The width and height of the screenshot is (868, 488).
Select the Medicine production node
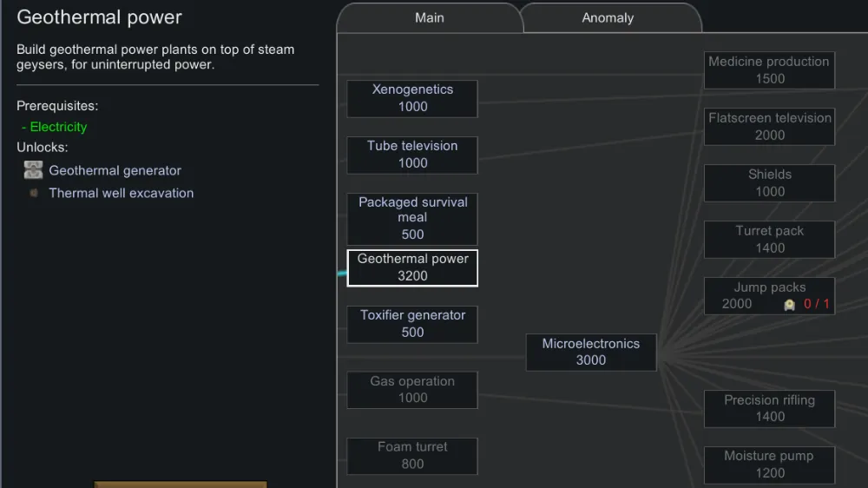click(769, 70)
